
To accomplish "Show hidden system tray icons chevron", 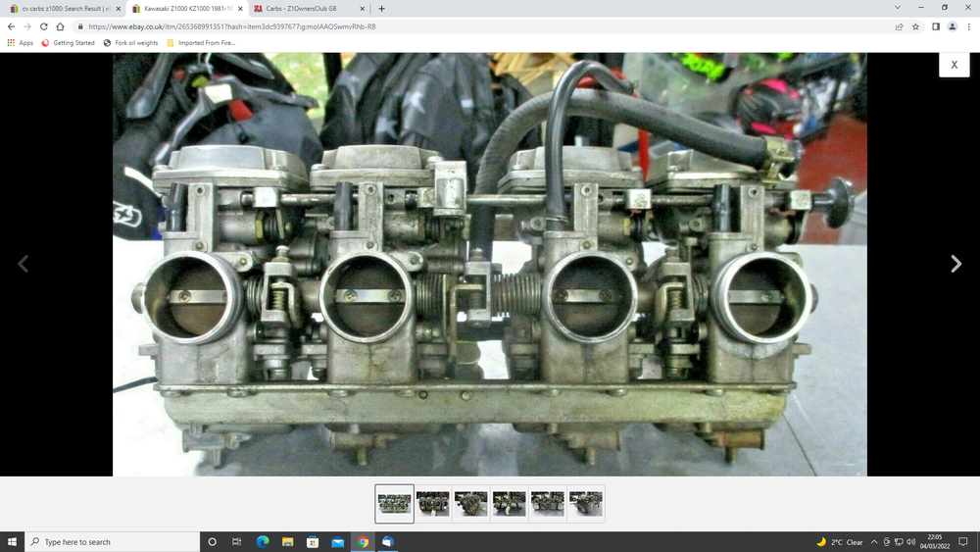I will (874, 542).
